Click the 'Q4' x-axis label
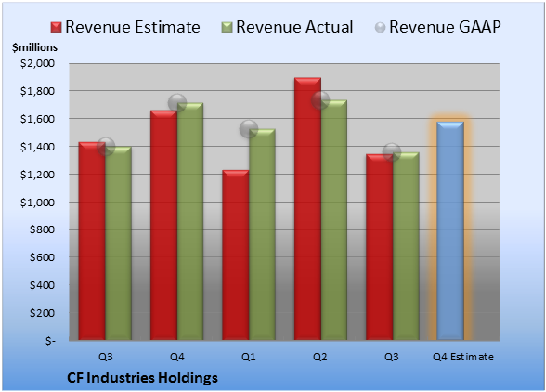 [176, 357]
